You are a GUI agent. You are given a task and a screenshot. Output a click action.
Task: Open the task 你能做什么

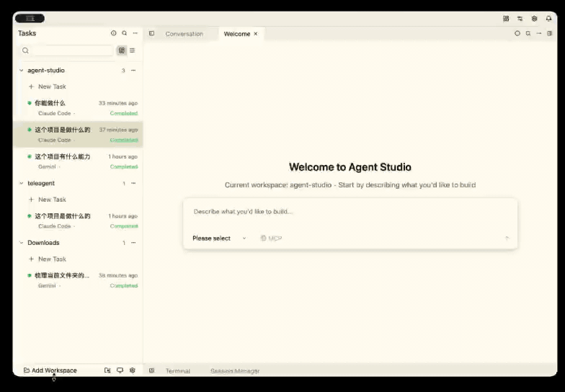point(78,108)
